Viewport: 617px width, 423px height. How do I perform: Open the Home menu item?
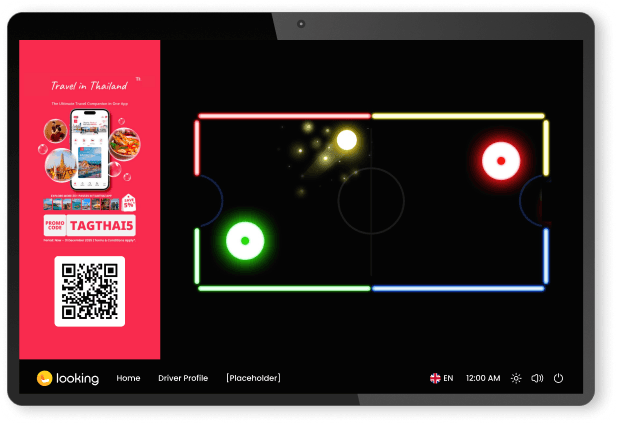click(128, 378)
